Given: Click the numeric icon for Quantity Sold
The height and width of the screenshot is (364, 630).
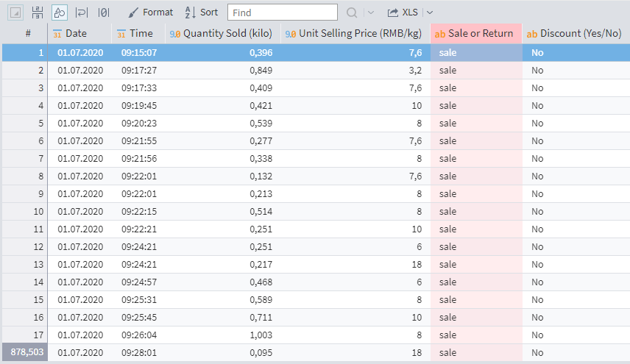Looking at the screenshot, I should [175, 34].
